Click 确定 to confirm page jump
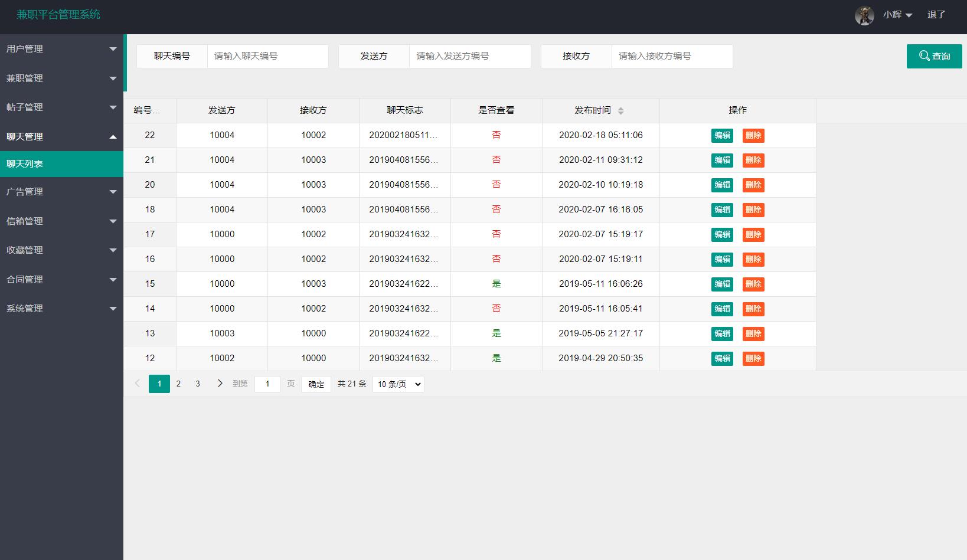 tap(316, 384)
